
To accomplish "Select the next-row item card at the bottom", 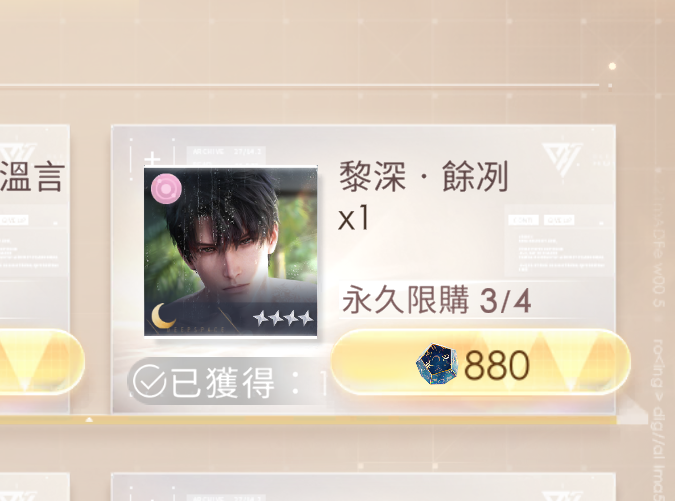I will point(364,487).
